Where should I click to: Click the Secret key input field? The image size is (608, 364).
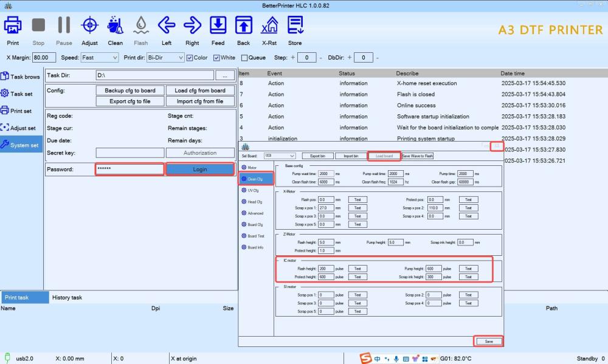pos(130,153)
